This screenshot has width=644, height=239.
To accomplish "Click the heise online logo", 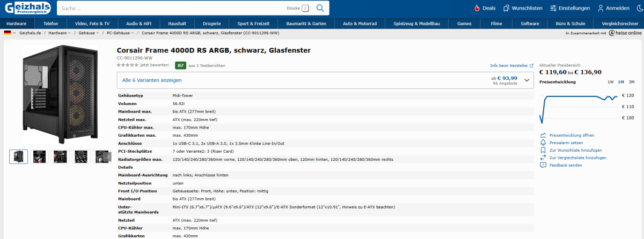I will [x=625, y=33].
